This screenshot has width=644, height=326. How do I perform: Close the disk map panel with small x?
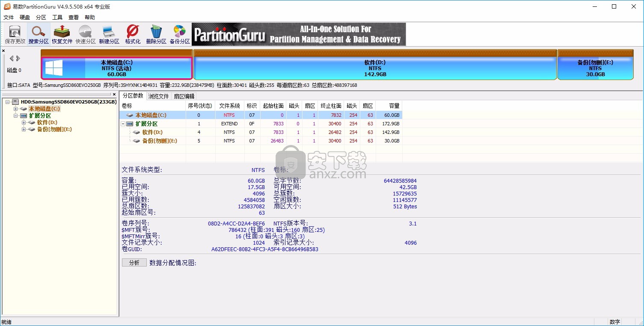pos(3,51)
